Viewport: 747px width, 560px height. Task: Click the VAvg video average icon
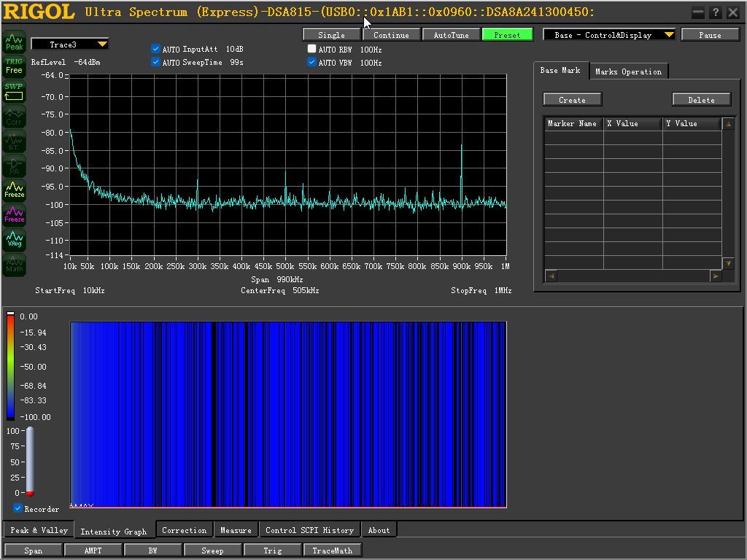(15, 239)
